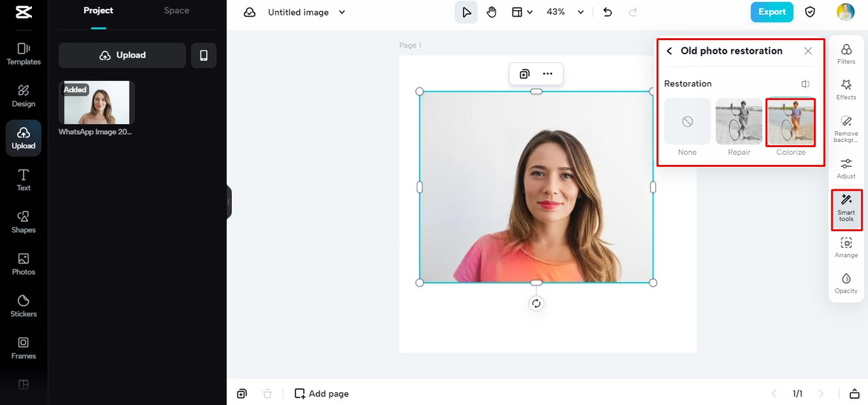Screen dimensions: 868x405
Task: Collapse the left side panel
Action: [x=229, y=201]
